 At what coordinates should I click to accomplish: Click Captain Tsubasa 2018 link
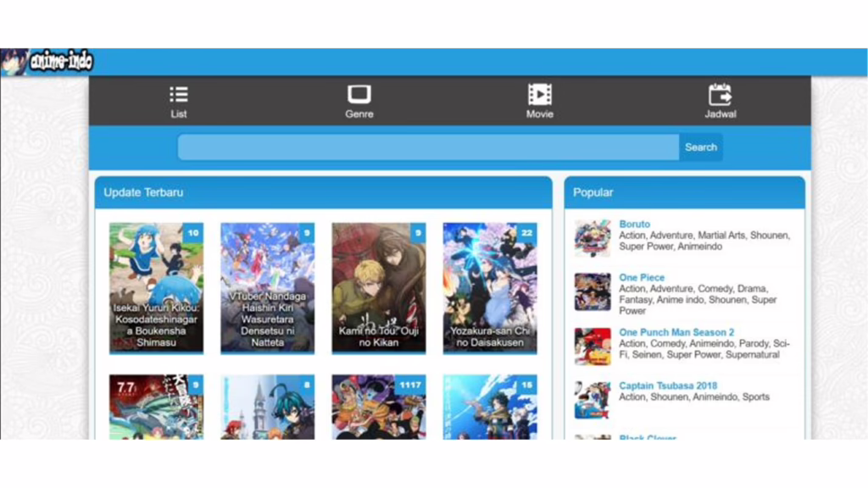point(668,385)
